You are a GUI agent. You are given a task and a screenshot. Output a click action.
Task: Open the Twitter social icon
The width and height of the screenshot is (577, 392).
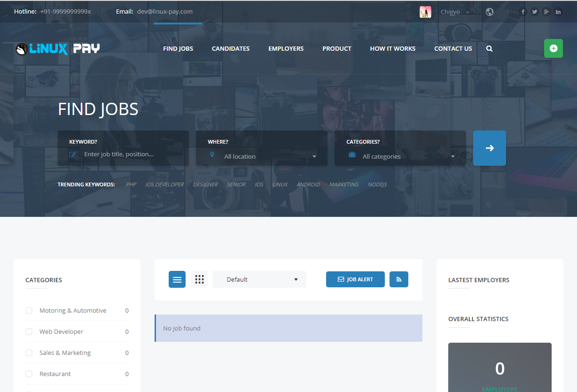tap(534, 12)
